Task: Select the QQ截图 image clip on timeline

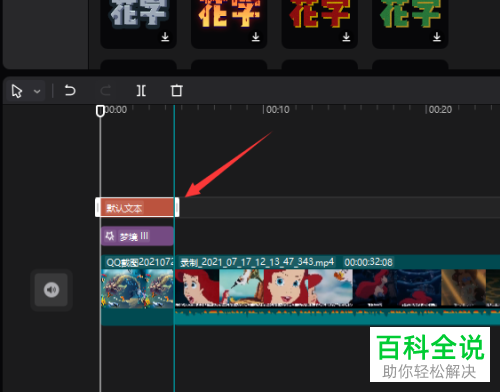Action: [137, 290]
